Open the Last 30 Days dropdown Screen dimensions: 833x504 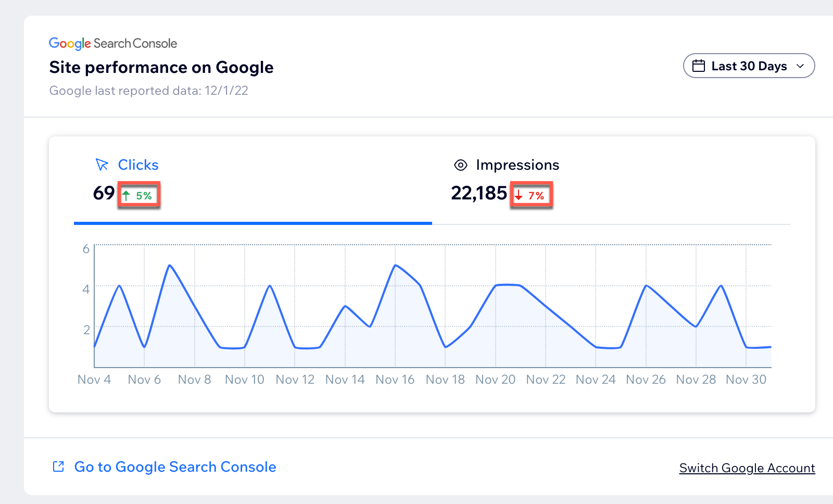pyautogui.click(x=749, y=66)
